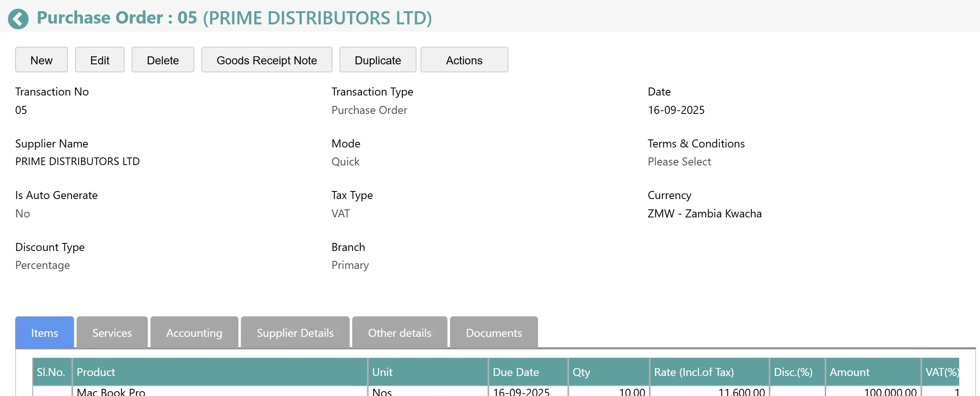Click the Due Date column header
Viewport: 980px width, 396px height.
point(528,372)
